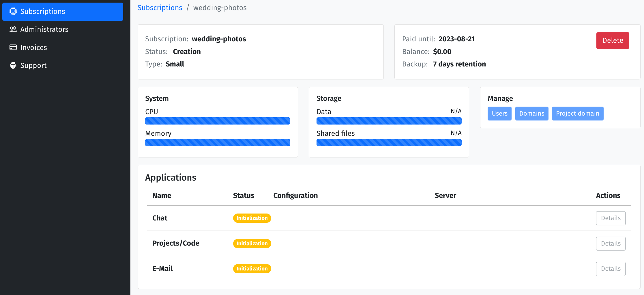Click N/A value beside Shared files
Screen dimensions: 644x295
tap(456, 133)
